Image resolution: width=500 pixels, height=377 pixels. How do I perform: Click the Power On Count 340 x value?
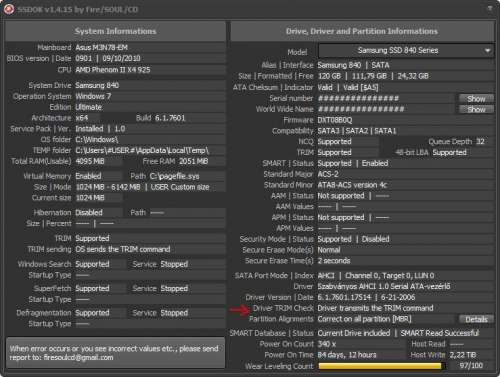pos(327,344)
